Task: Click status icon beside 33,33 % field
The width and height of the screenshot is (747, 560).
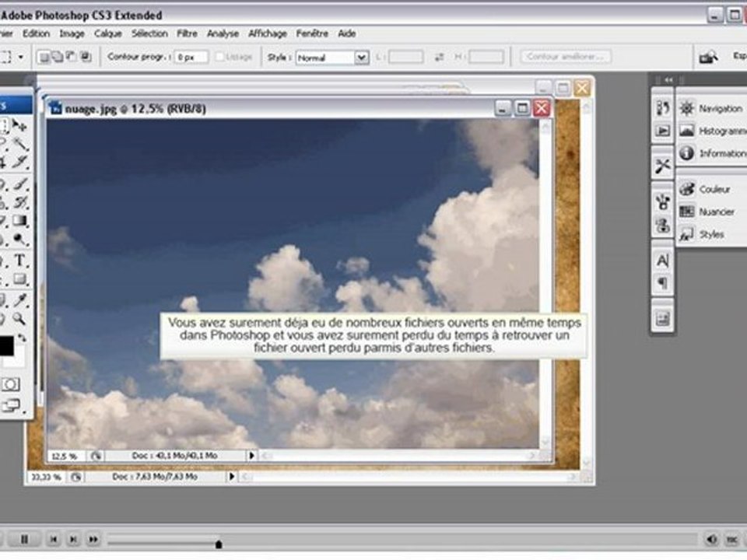Action: (x=75, y=477)
